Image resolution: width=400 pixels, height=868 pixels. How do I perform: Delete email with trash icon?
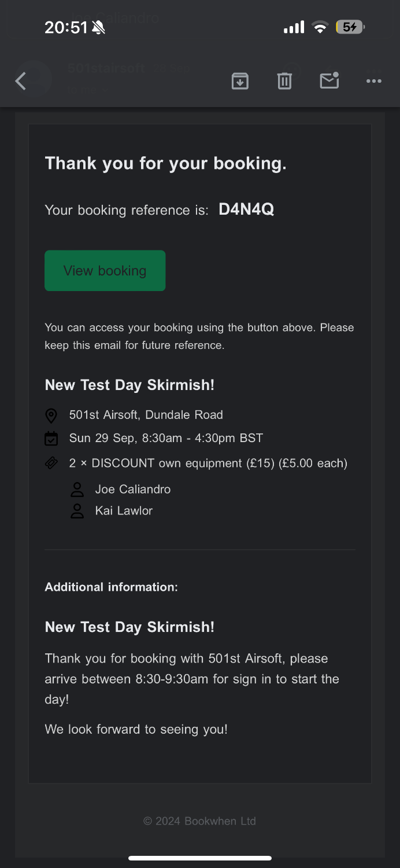284,81
